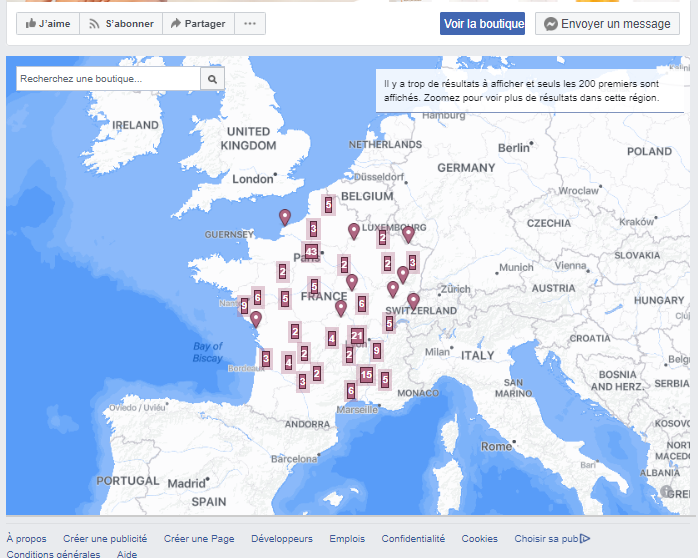The image size is (698, 558).
Task: Open the 5 cluster marker north of MONACO
Action: tap(385, 380)
